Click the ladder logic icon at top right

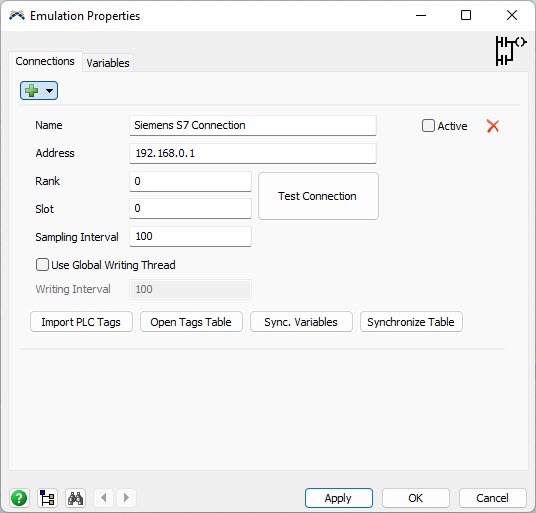point(511,51)
